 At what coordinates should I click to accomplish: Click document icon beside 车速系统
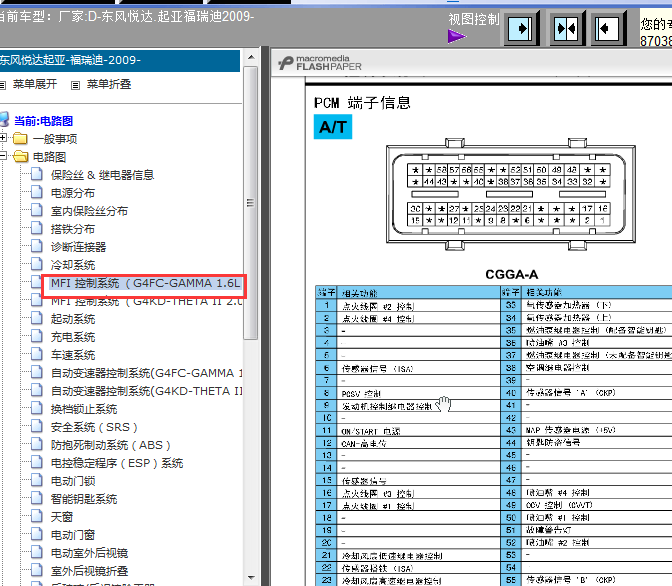pyautogui.click(x=37, y=354)
